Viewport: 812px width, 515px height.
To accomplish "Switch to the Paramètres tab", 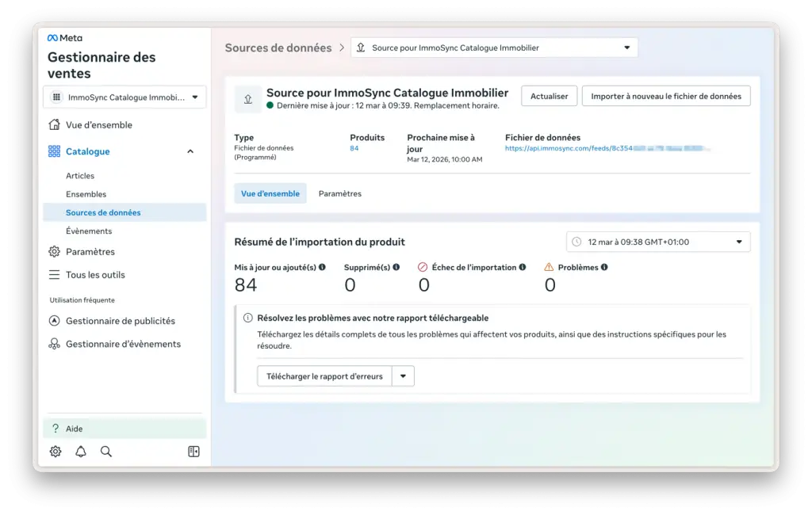I will click(339, 193).
